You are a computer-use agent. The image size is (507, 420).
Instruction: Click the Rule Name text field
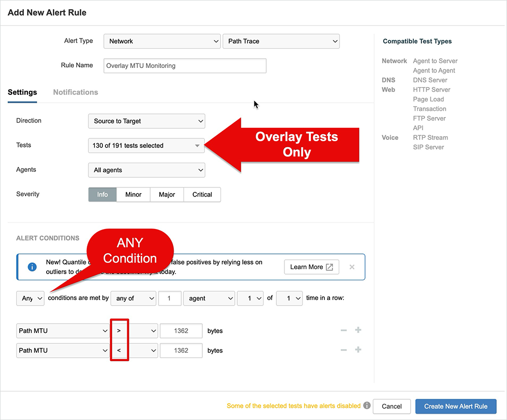click(x=185, y=66)
